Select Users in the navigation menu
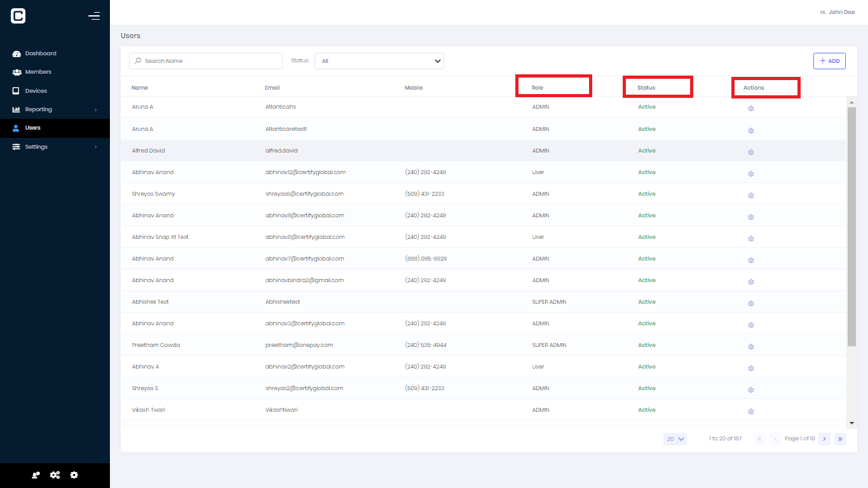 32,128
